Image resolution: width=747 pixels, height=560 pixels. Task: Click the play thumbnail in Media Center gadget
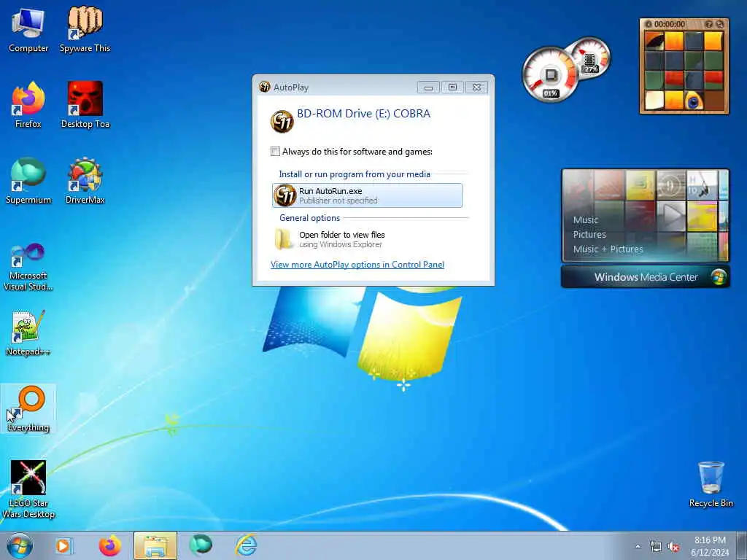[x=671, y=215]
